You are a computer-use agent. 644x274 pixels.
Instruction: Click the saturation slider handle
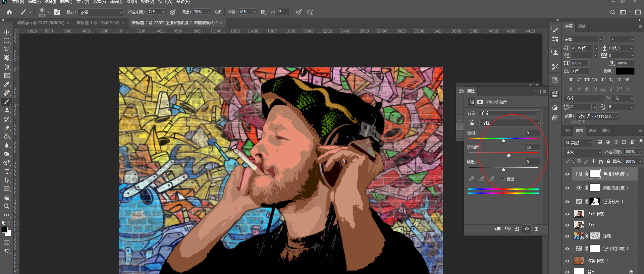point(509,155)
